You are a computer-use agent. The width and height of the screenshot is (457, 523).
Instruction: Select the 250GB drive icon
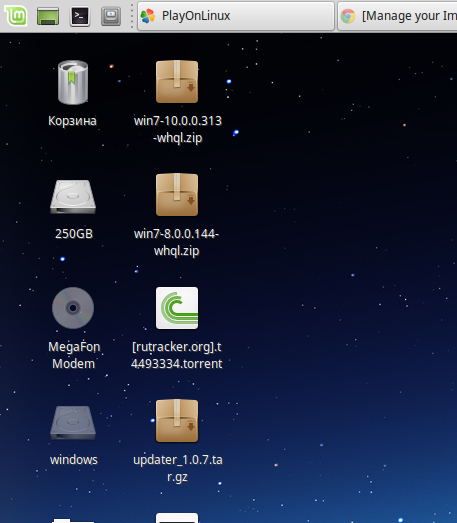pyautogui.click(x=73, y=197)
